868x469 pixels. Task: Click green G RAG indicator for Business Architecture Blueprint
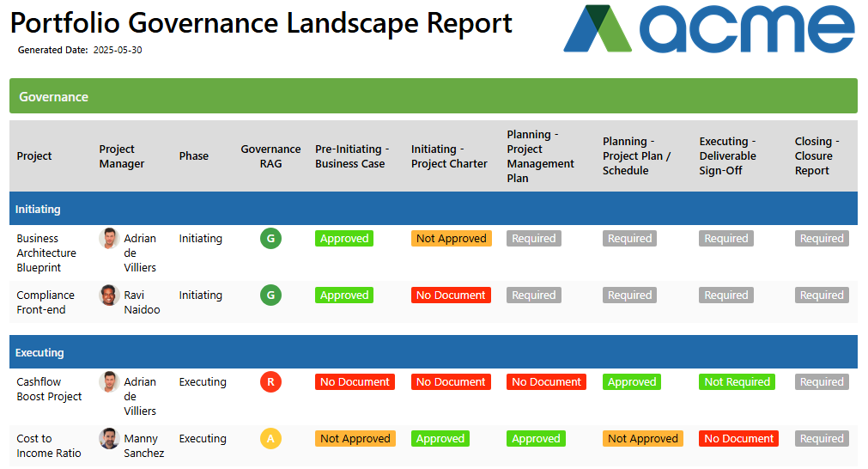tap(270, 239)
